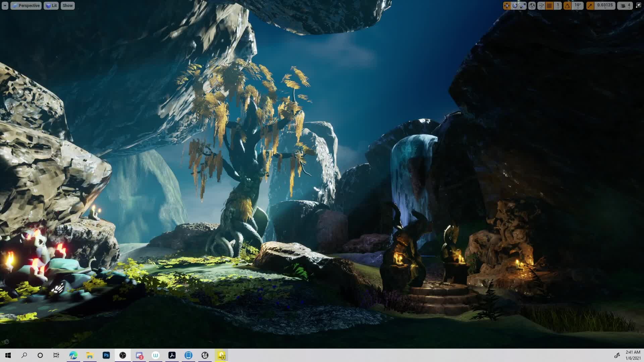This screenshot has height=362, width=644.
Task: Open Cortana circle on taskbar
Action: pos(40,355)
